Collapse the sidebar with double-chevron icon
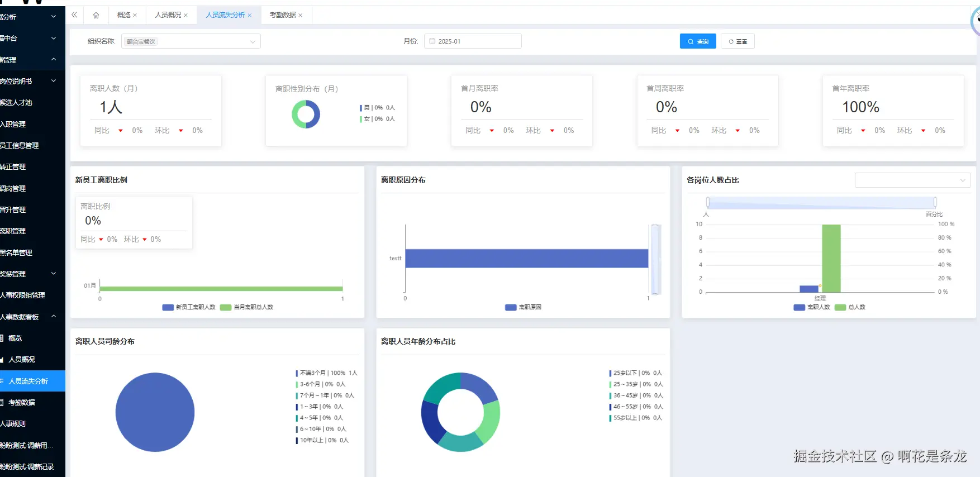The width and height of the screenshot is (980, 477). (74, 15)
